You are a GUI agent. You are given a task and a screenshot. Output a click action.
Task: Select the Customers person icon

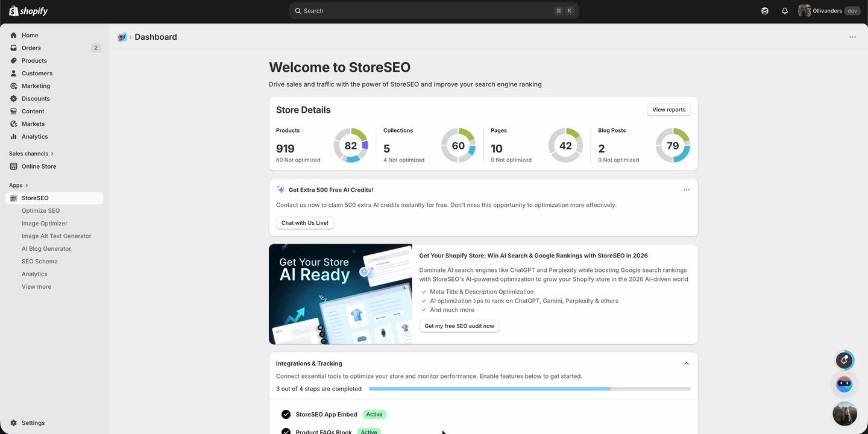coord(13,73)
